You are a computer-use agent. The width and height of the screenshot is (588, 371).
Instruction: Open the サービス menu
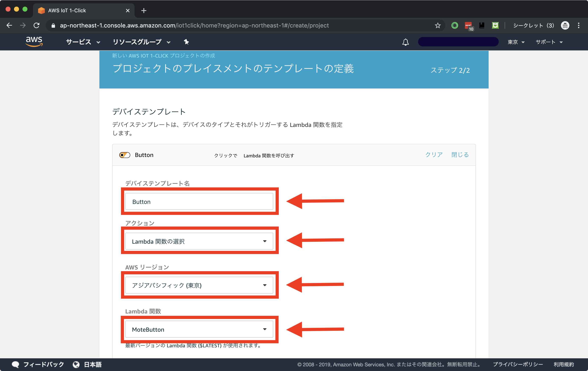tap(83, 42)
